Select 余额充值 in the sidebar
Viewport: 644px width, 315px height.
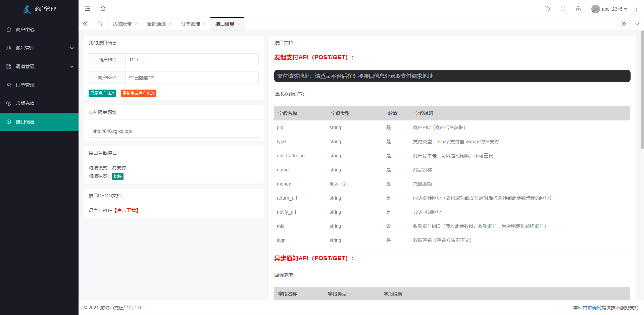(x=25, y=103)
